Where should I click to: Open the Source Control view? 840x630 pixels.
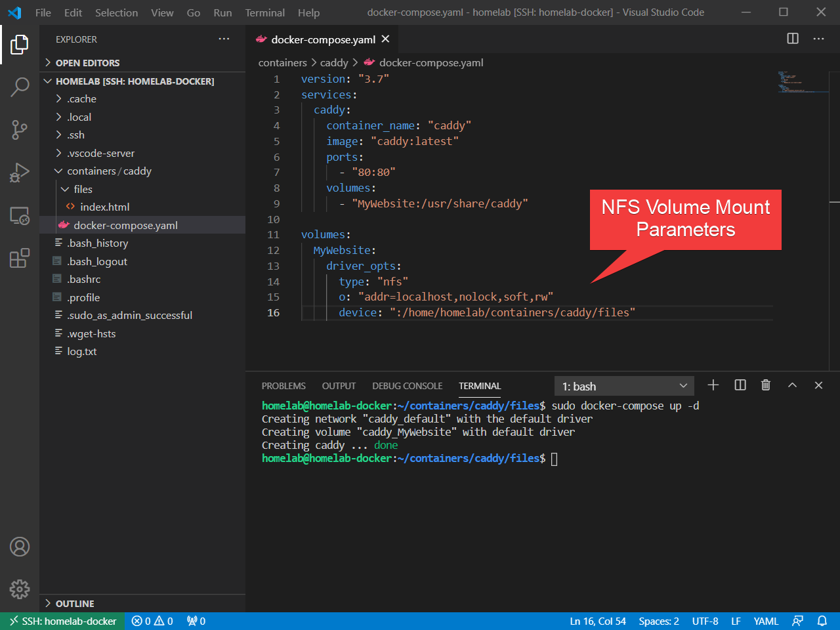click(19, 130)
